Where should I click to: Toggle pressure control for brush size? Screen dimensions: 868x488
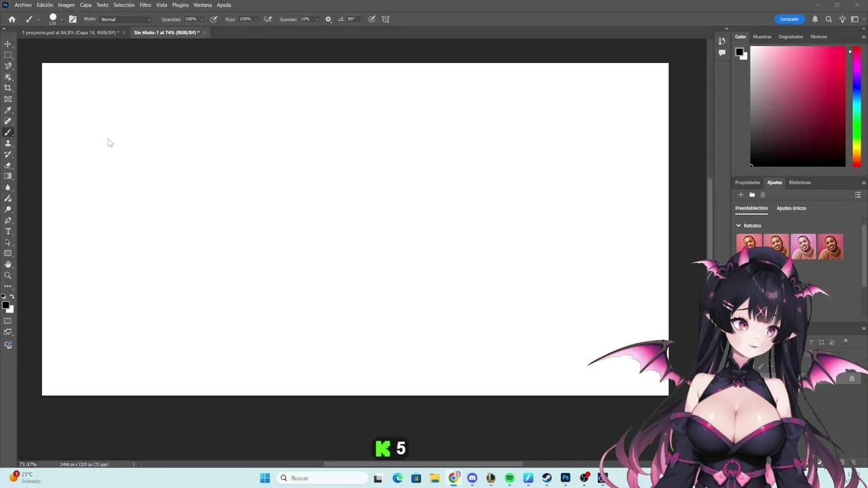[x=372, y=19]
